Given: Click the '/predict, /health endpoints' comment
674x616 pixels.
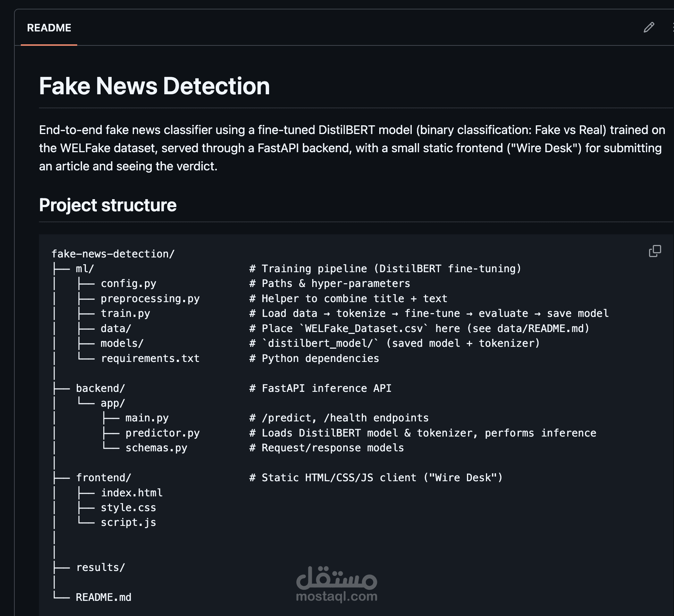Looking at the screenshot, I should [x=339, y=418].
